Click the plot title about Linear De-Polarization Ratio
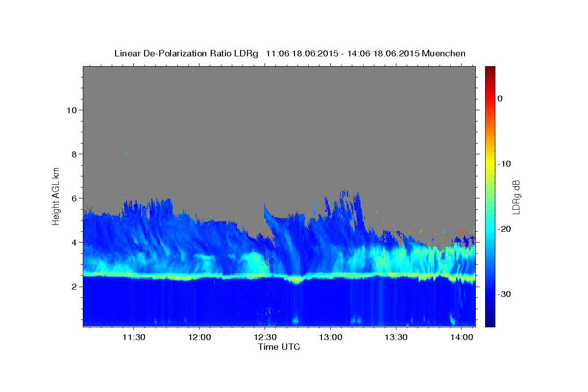The height and width of the screenshot is (392, 588). (290, 53)
